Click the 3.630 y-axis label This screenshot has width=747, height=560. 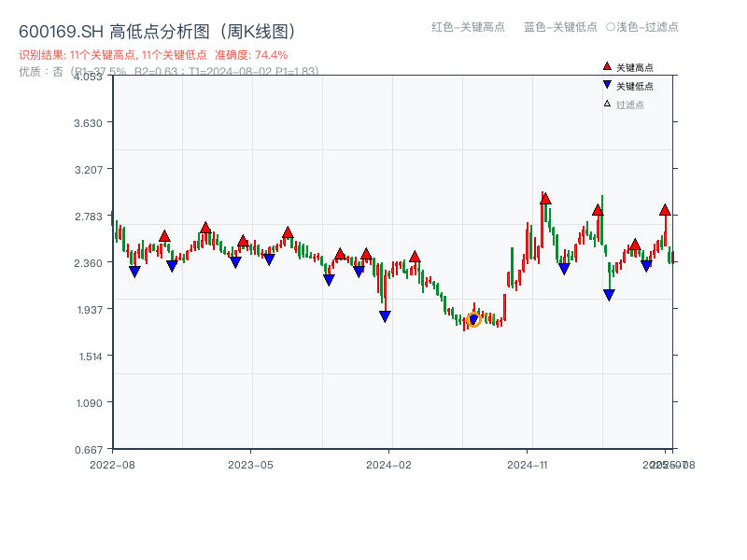(x=88, y=123)
